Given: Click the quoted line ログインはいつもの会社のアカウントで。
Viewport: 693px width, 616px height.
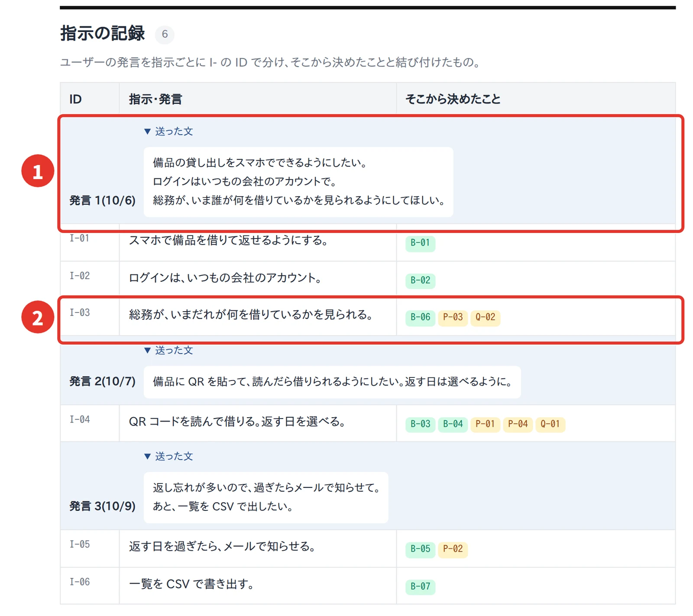Looking at the screenshot, I should pos(245,181).
